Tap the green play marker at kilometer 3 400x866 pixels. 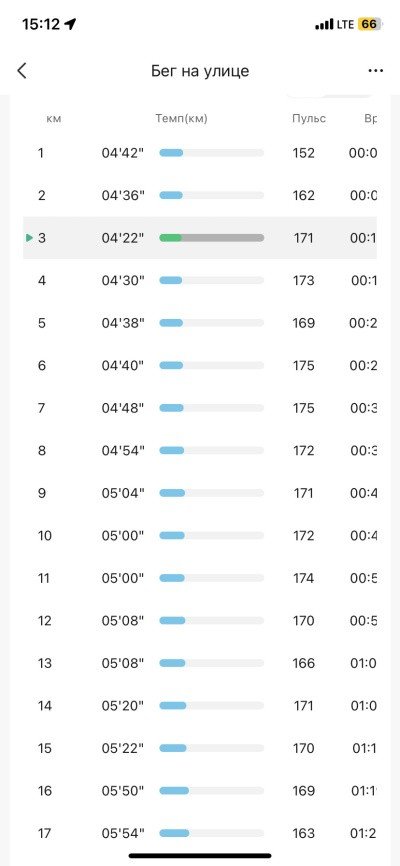pos(29,238)
